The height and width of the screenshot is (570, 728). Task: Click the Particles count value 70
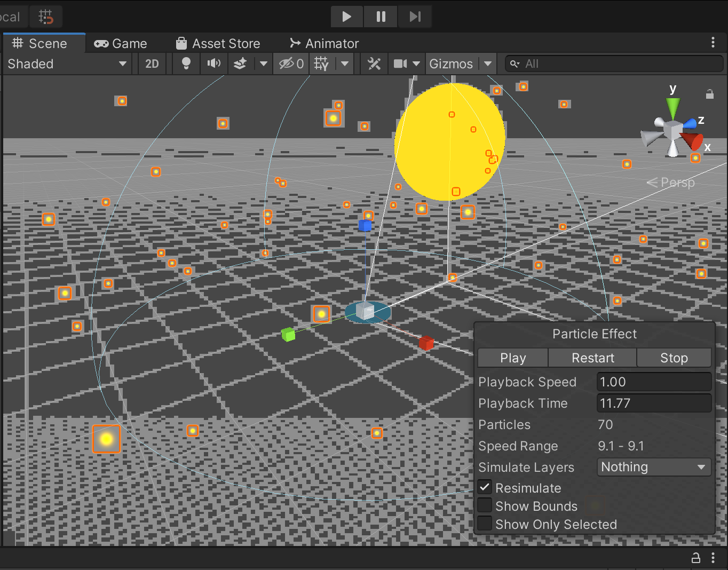[x=605, y=425]
